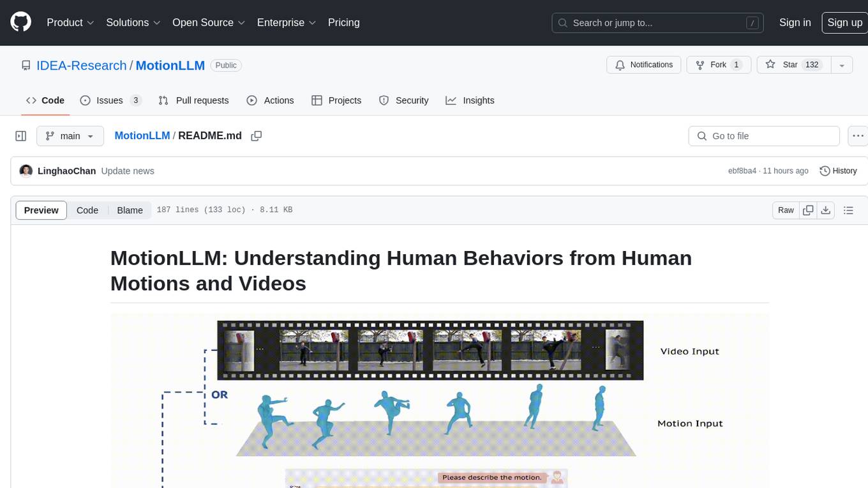The width and height of the screenshot is (868, 488).
Task: Open the README outline
Action: (x=848, y=210)
